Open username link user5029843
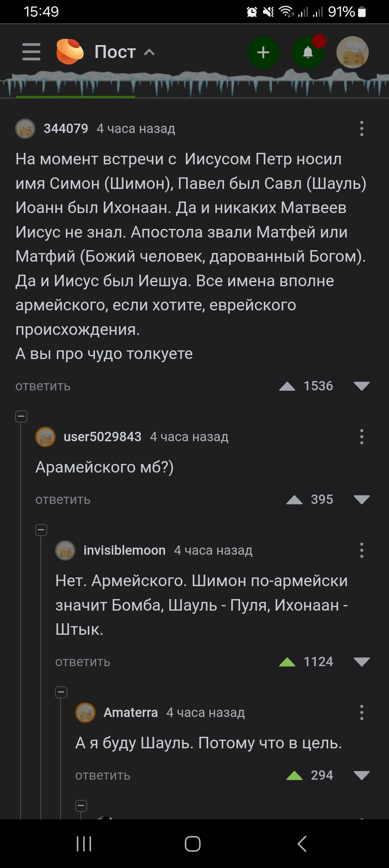Screen dimensions: 389x868 click(102, 437)
